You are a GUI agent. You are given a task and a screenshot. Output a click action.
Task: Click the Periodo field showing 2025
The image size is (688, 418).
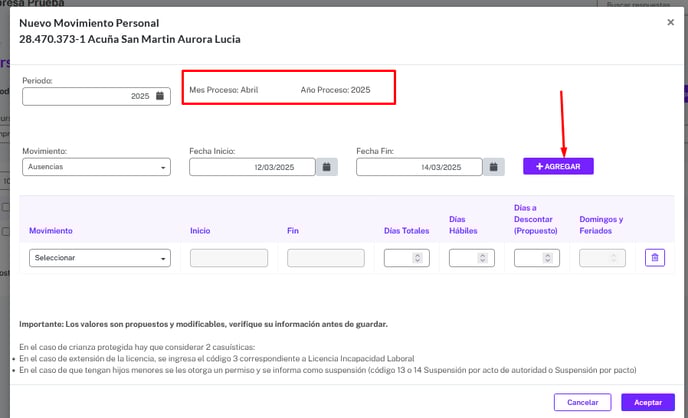pos(96,96)
